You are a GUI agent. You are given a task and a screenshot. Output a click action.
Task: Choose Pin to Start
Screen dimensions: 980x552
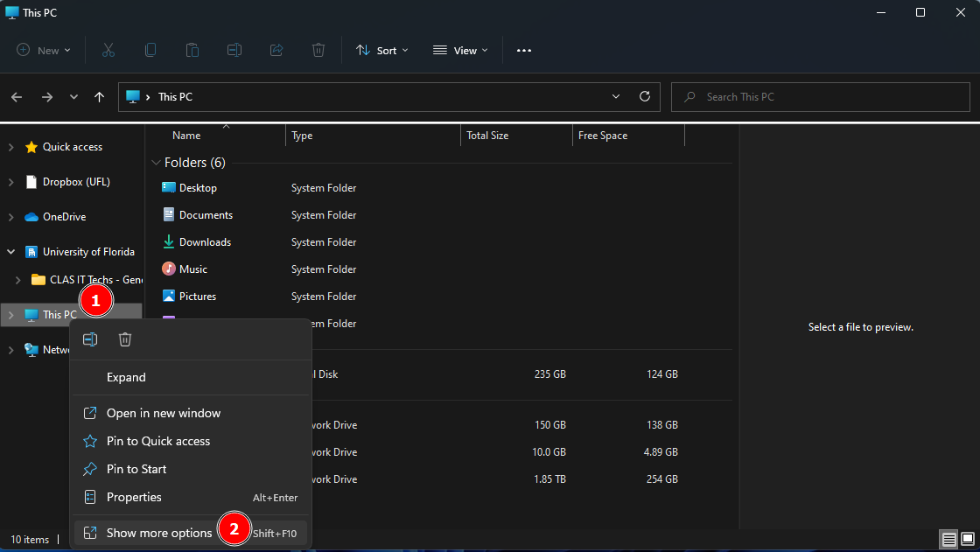point(192,469)
